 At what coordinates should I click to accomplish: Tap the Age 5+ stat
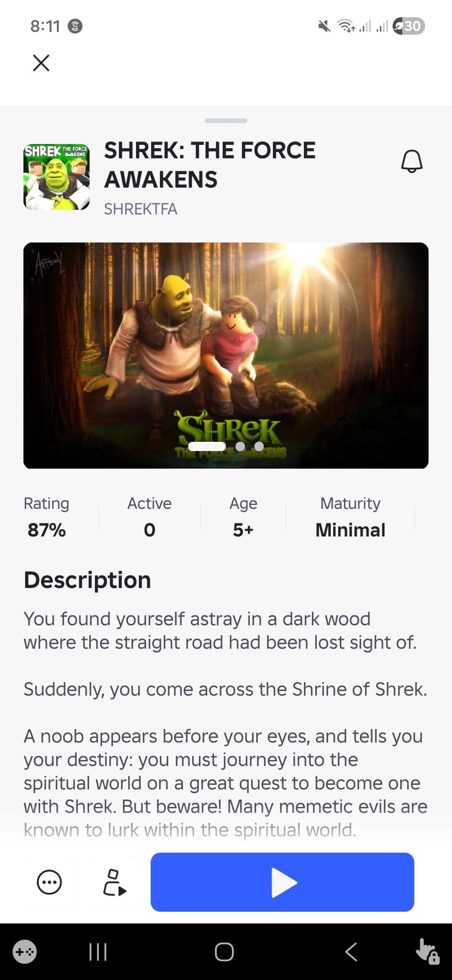pyautogui.click(x=243, y=518)
